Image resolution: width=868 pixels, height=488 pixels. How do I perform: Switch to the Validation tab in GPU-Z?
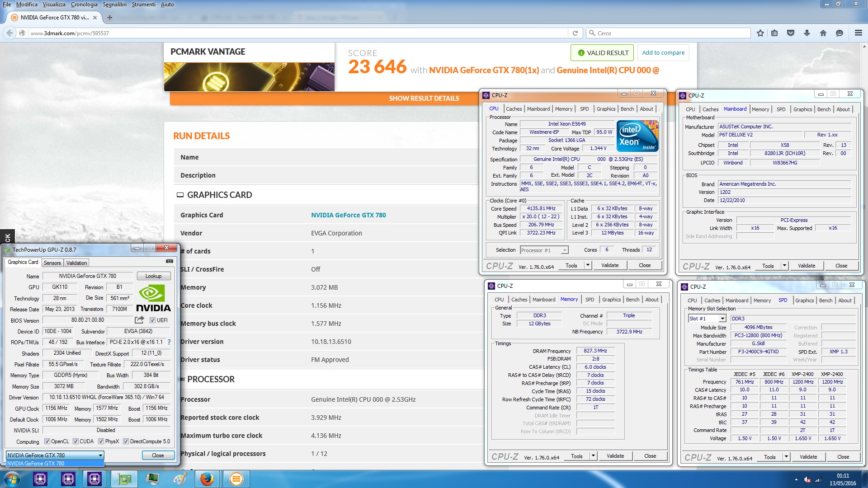pos(76,263)
